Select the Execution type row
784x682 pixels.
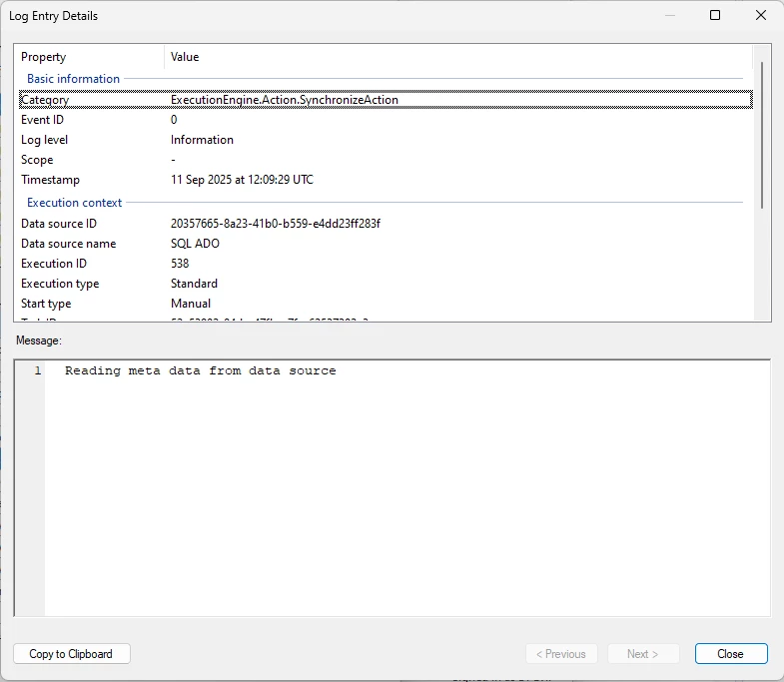pos(386,284)
